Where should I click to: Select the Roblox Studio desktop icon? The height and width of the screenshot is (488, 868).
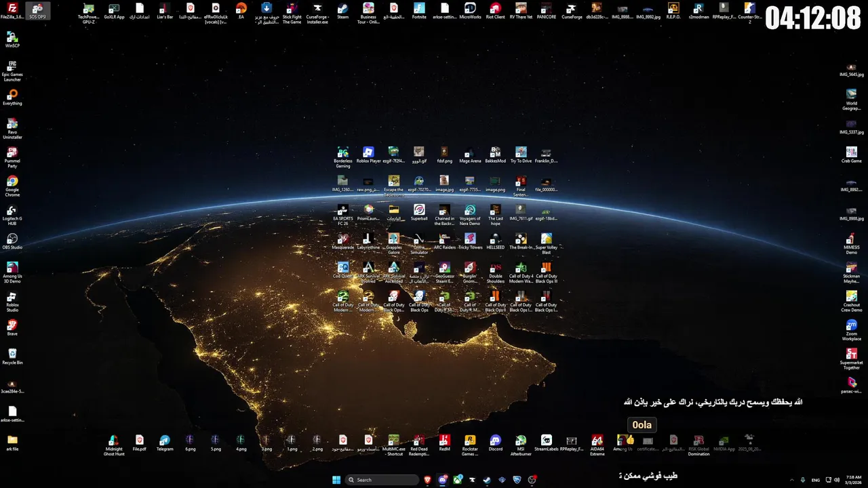[x=12, y=302]
